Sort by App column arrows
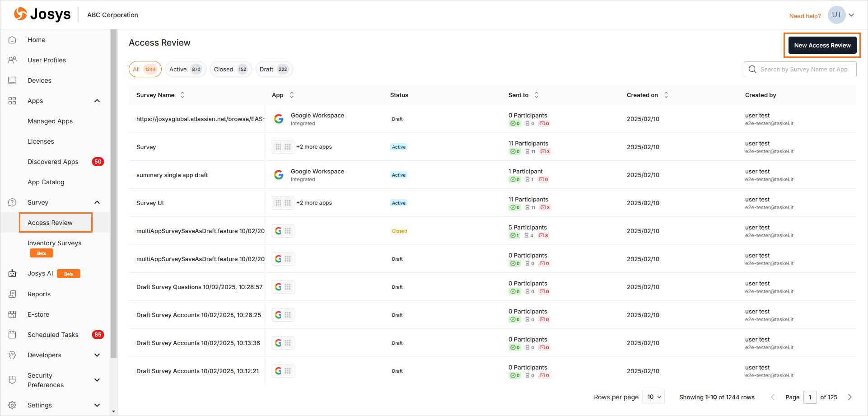 click(292, 95)
